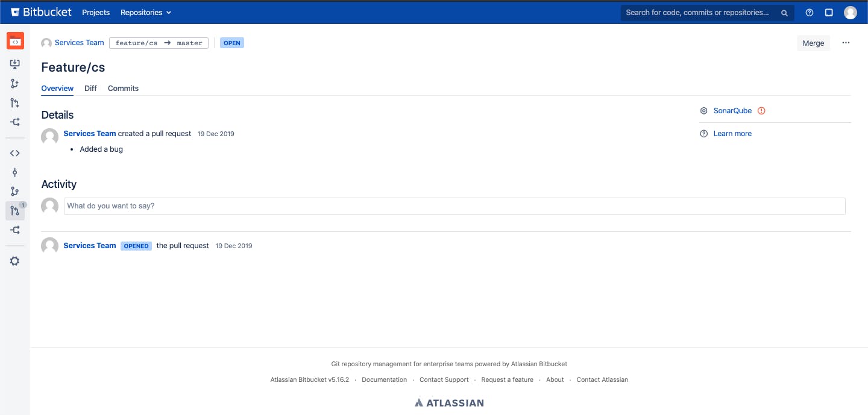Follow the Learn more link

(x=732, y=134)
